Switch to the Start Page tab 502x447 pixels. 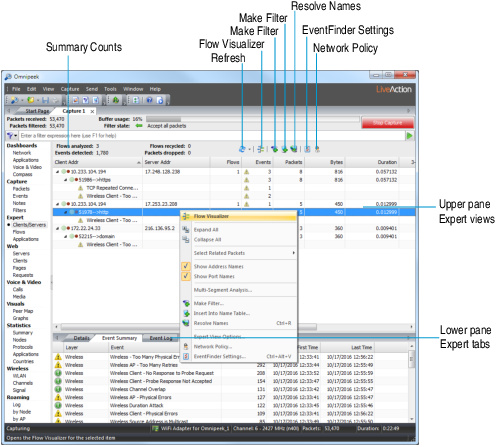click(x=38, y=112)
